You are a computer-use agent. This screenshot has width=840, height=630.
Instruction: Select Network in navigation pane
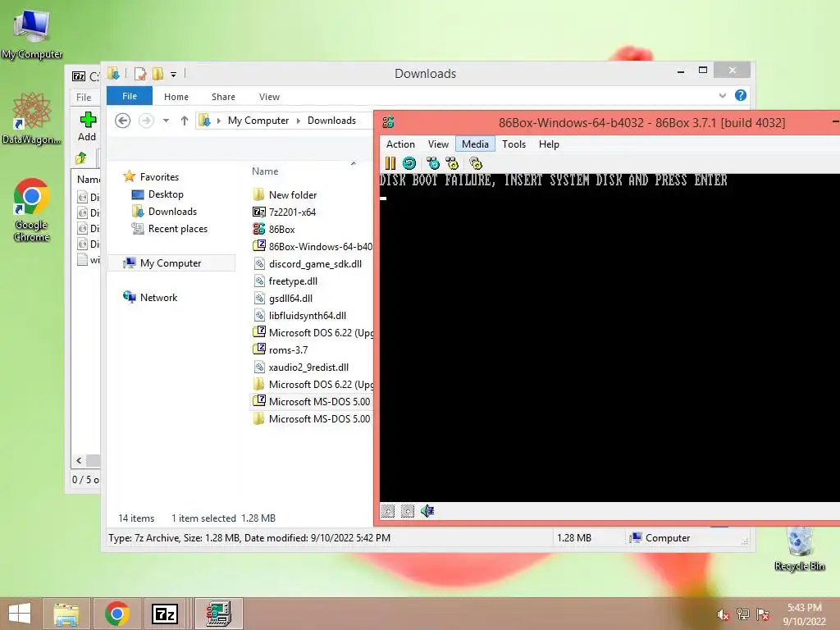(158, 297)
